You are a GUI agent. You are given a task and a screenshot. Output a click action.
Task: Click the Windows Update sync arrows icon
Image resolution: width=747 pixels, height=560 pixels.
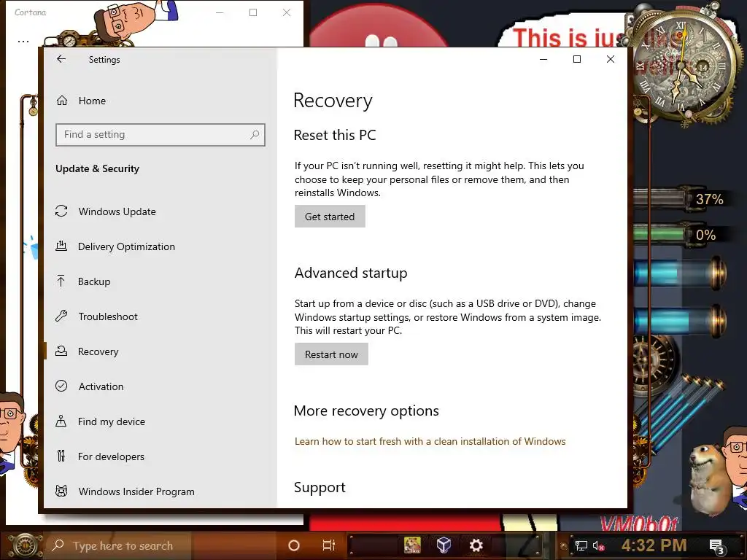tap(61, 211)
